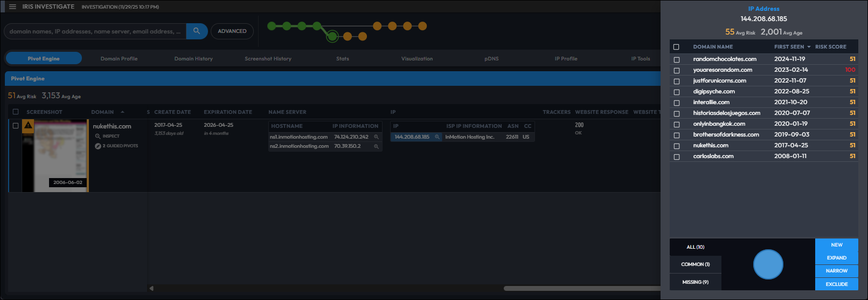The image size is (868, 300).
Task: Pivot on 70.39.150.2 using its magnifier icon
Action: [376, 146]
